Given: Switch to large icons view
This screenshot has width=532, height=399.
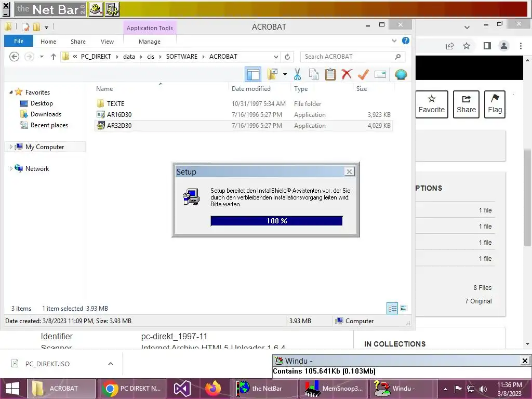Looking at the screenshot, I should (x=403, y=308).
